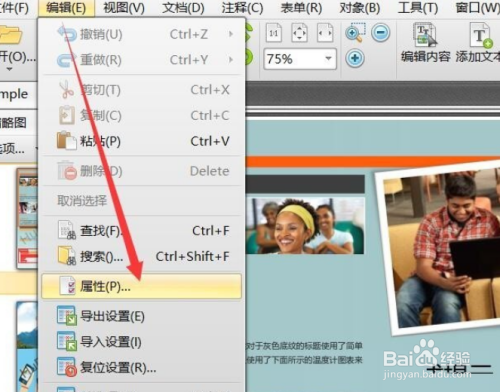Screen dimensions: 500x392
Task: Click the 添加文本 tool
Action: click(478, 43)
